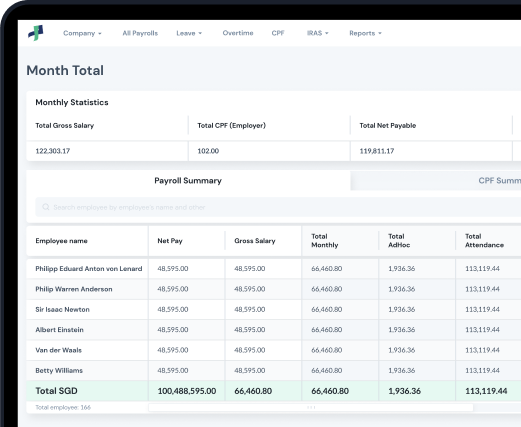Click the Month Total page title
The width and height of the screenshot is (521, 427).
(x=65, y=70)
